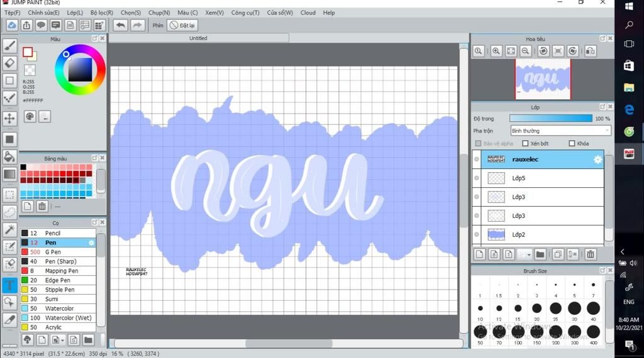
Task: Select the Bucket fill tool
Action: (x=9, y=156)
